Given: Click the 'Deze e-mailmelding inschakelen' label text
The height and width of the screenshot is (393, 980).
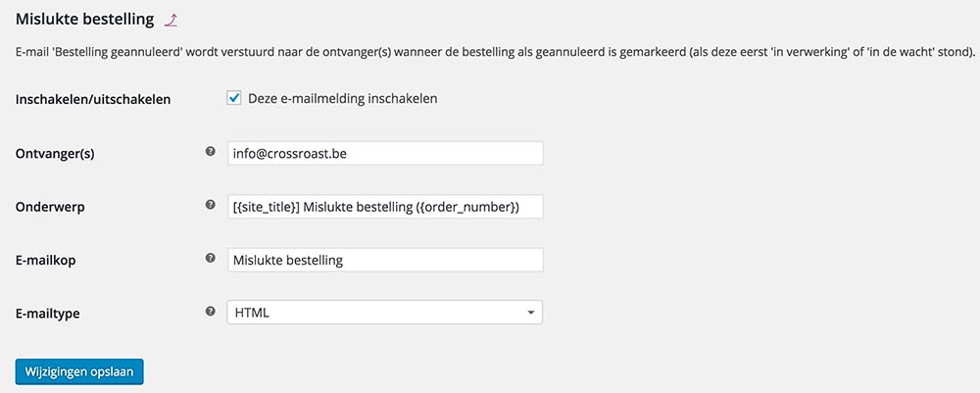Looking at the screenshot, I should coord(342,99).
